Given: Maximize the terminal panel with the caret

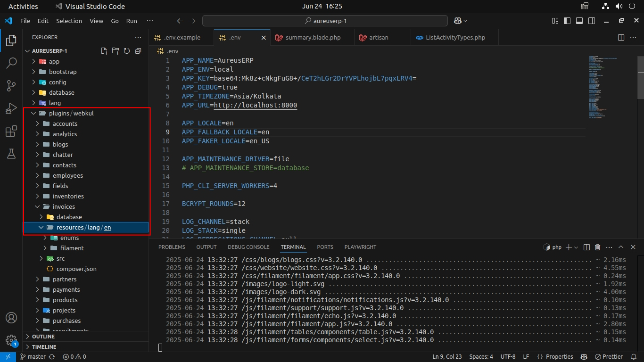Looking at the screenshot, I should click(621, 247).
